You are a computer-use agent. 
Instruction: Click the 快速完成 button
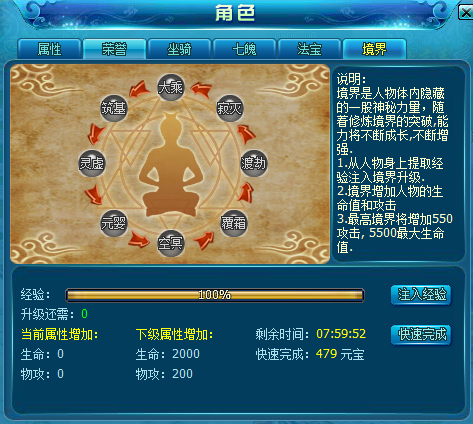tap(421, 335)
